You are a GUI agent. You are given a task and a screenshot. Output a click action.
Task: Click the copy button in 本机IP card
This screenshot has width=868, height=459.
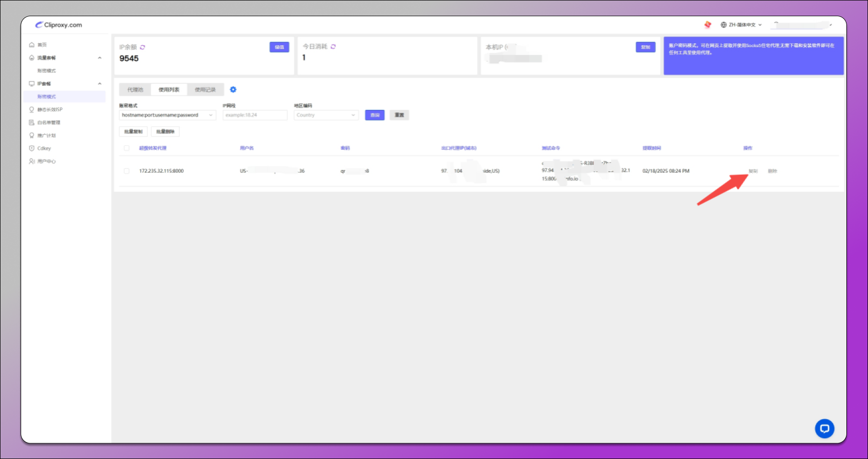click(x=645, y=47)
